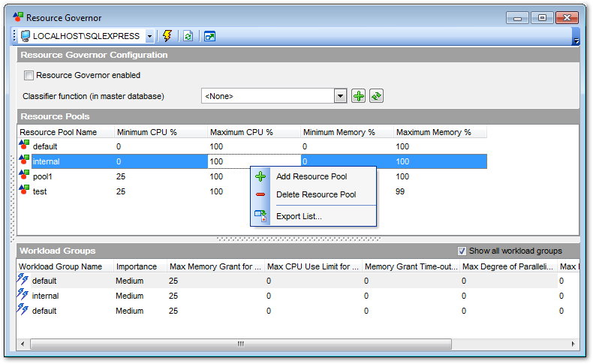Click the toolbar drag handle grip
This screenshot has height=364, width=593.
[x=14, y=36]
